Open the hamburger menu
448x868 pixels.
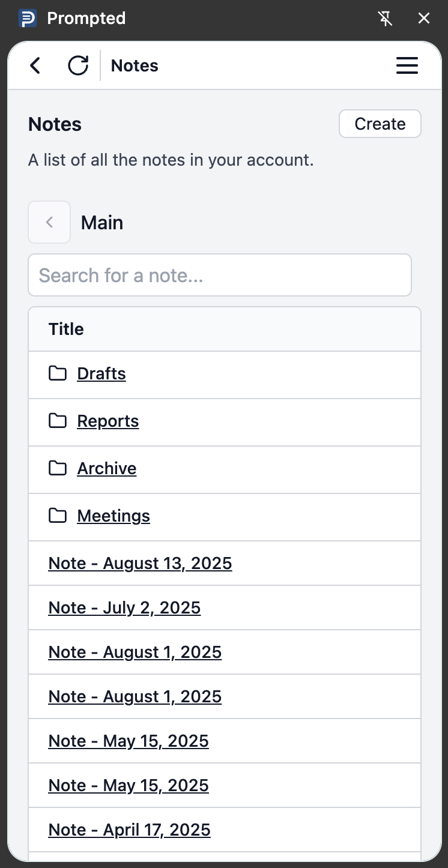[407, 65]
